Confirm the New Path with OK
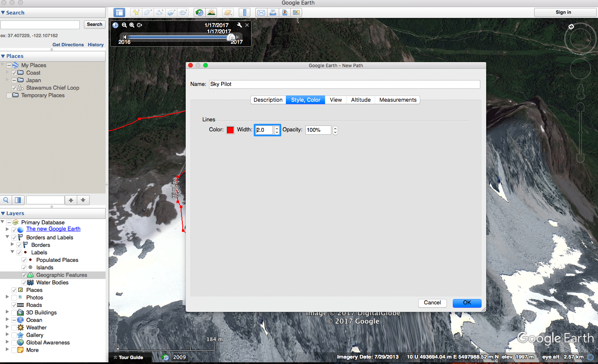The height and width of the screenshot is (364, 598). (x=467, y=303)
